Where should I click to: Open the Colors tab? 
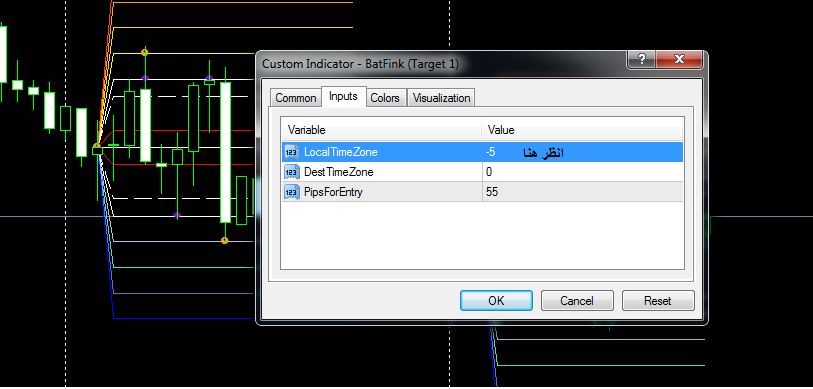(x=385, y=98)
